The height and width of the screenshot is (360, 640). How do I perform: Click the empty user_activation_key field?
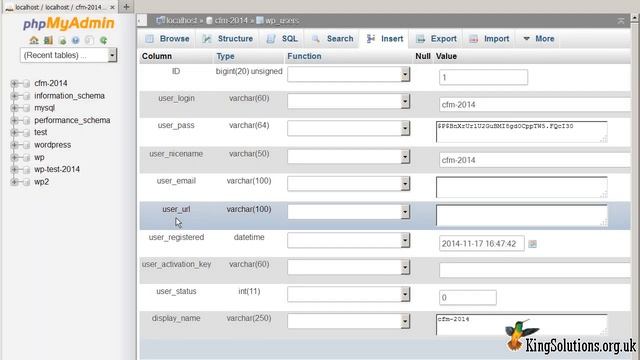pyautogui.click(x=535, y=270)
